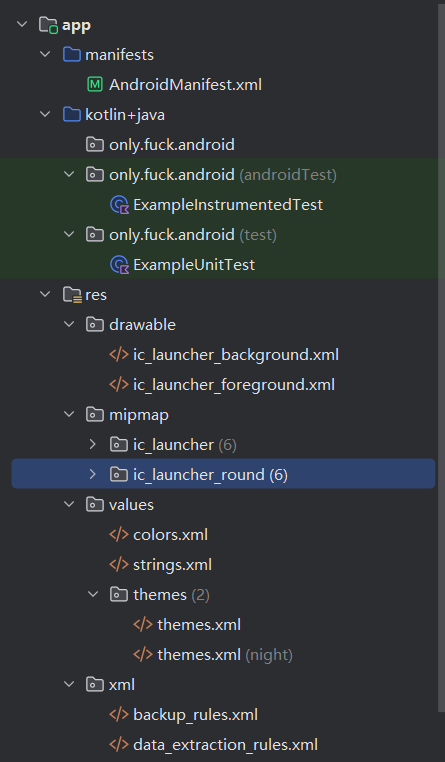Expand the ic_launcher mipmap group
The width and height of the screenshot is (445, 762).
(93, 445)
